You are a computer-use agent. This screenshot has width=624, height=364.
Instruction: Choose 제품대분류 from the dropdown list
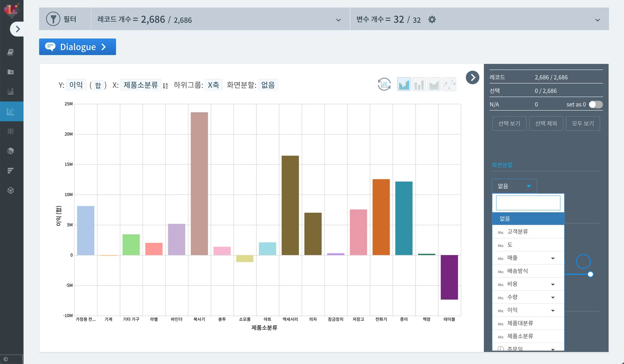[520, 323]
